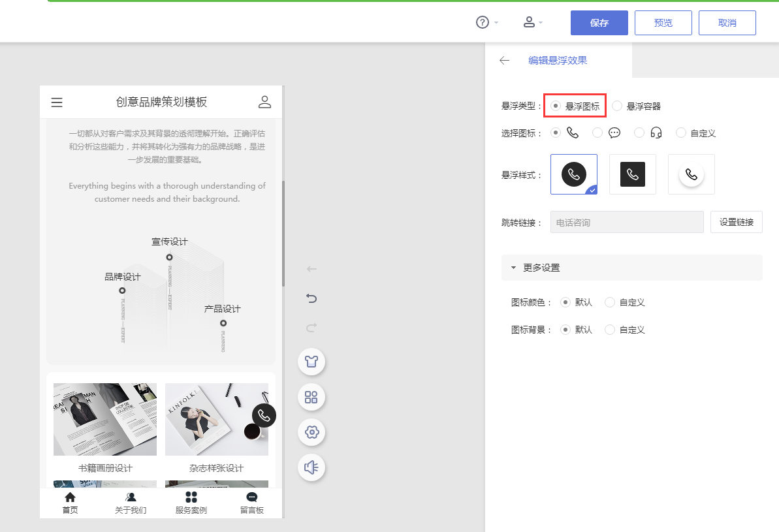Open the modules grid icon tool

[311, 397]
